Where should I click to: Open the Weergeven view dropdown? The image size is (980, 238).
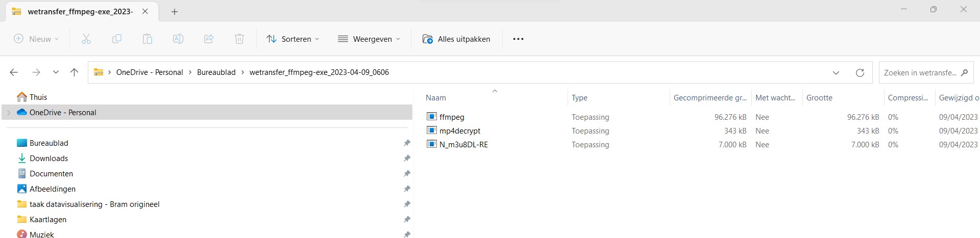(x=369, y=39)
